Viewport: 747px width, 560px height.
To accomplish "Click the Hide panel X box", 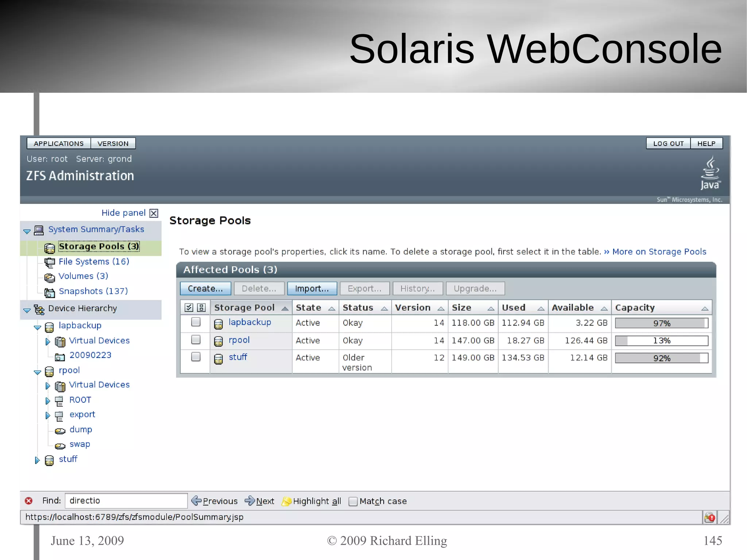I will click(x=154, y=213).
